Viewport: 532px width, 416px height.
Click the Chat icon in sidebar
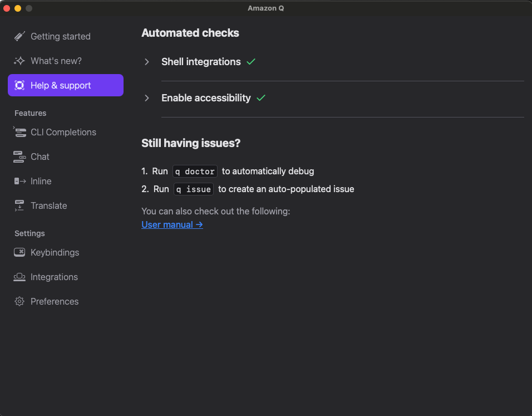pyautogui.click(x=19, y=156)
